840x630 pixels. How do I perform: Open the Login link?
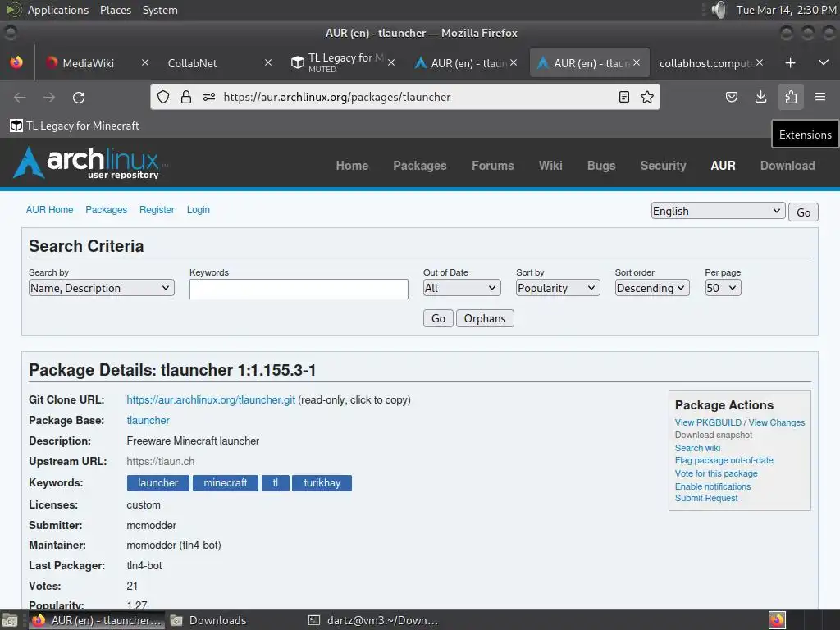click(x=199, y=210)
